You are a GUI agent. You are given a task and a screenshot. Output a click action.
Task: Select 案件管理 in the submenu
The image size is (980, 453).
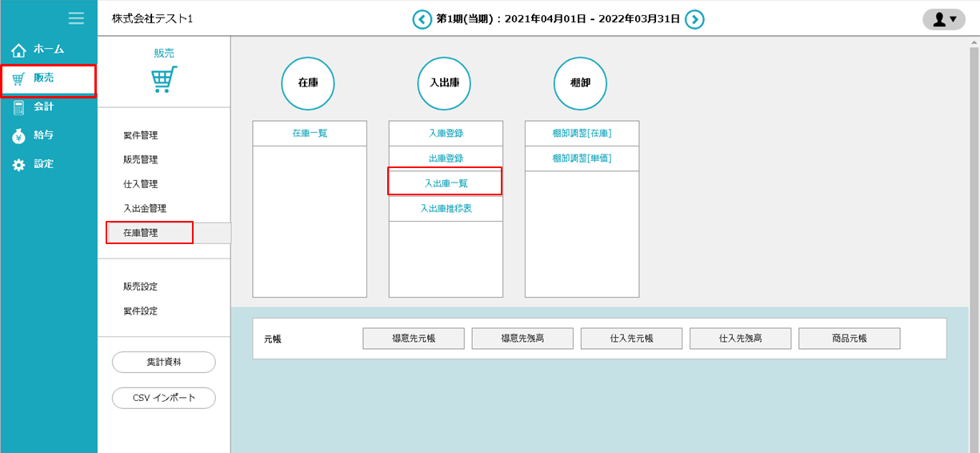click(141, 136)
